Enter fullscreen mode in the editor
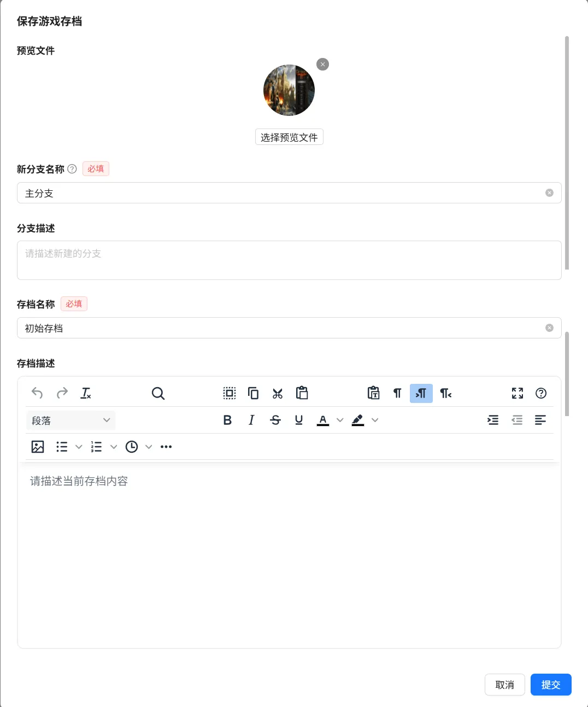The image size is (588, 707). [x=517, y=393]
